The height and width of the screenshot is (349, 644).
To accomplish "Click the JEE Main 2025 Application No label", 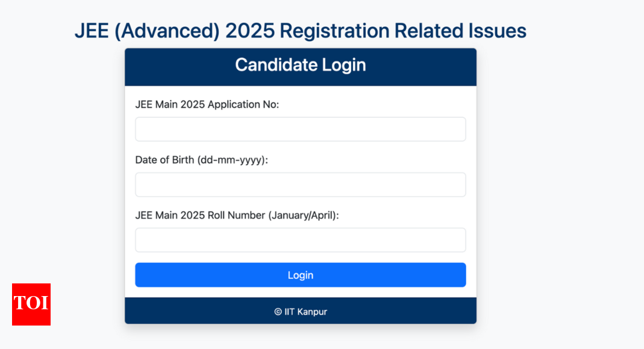I will (x=207, y=105).
